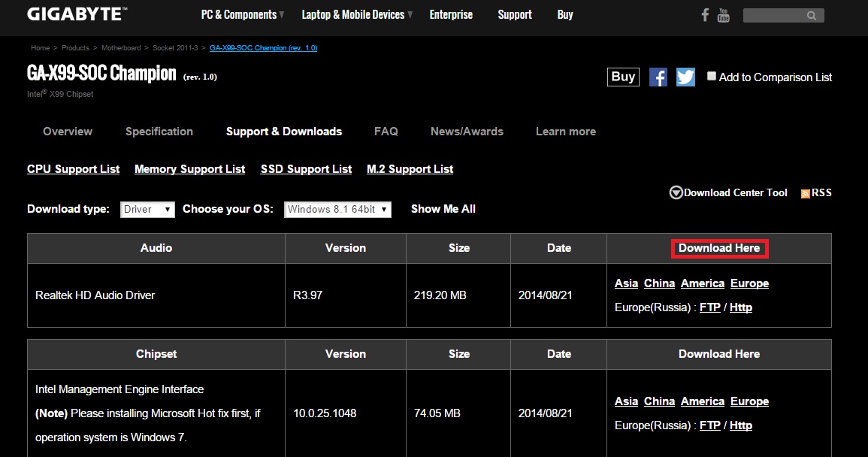The width and height of the screenshot is (868, 457).
Task: Tick the Add to Comparison List checkbox
Action: (x=712, y=77)
